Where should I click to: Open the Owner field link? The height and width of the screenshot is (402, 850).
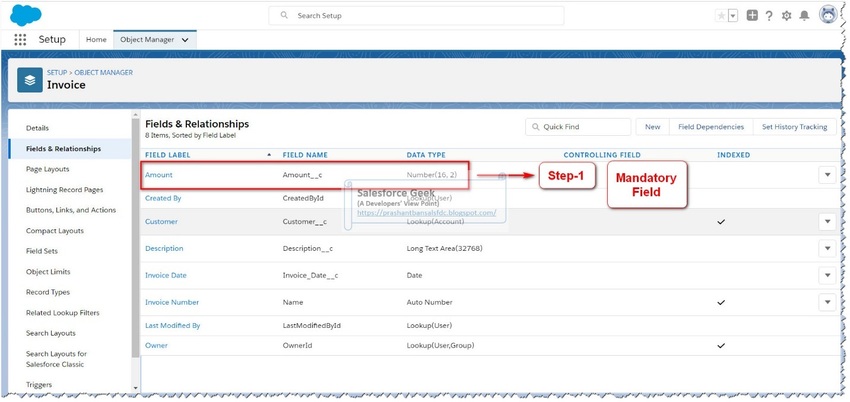point(157,346)
